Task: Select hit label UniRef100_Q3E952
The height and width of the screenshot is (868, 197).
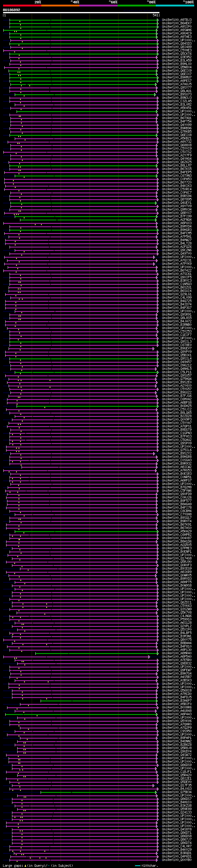Action: (177, 57)
